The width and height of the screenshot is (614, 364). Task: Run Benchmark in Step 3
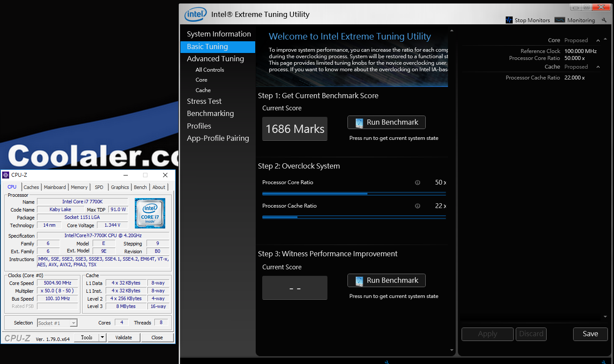pos(387,281)
